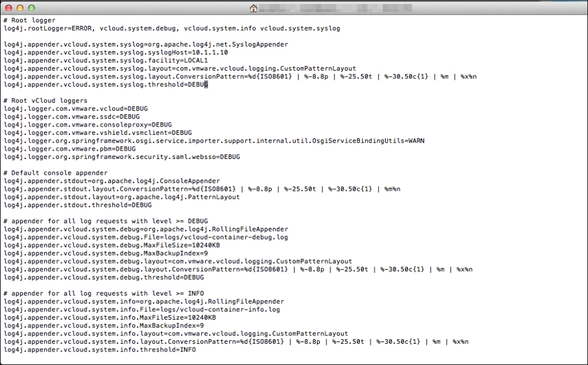Viewport: 588px width, 365px height.
Task: Click the "syslogHost=10.1.1.10" line
Action: point(116,52)
